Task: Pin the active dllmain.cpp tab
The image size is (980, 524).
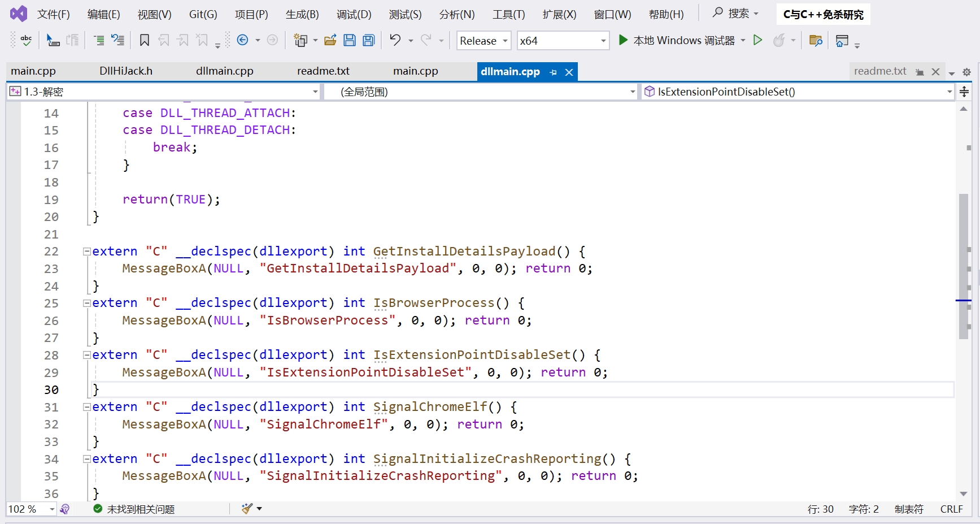Action: pos(554,72)
